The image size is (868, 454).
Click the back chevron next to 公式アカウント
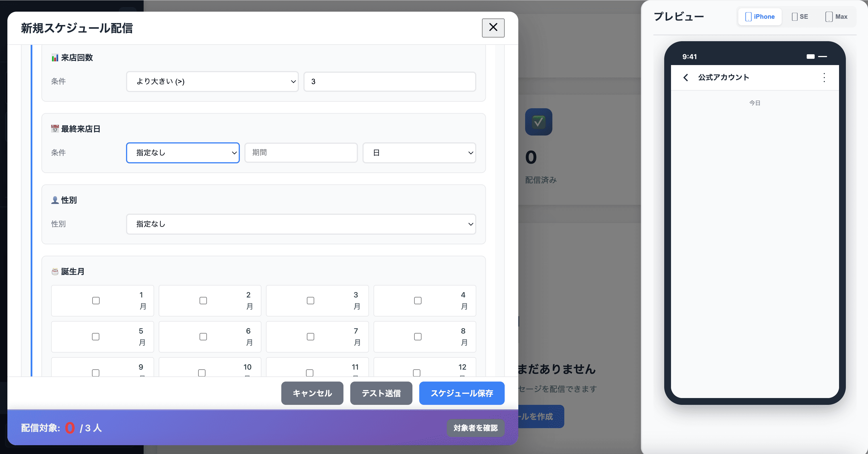click(686, 77)
